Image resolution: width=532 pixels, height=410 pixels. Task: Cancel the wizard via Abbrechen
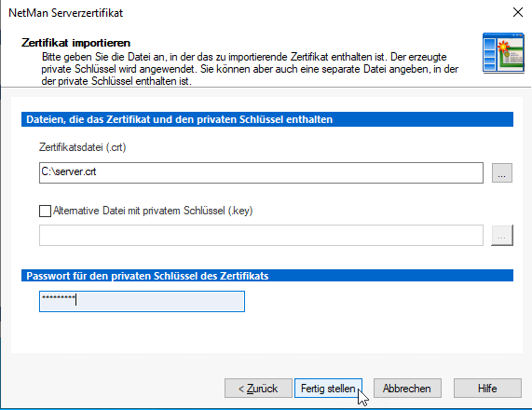tap(407, 389)
